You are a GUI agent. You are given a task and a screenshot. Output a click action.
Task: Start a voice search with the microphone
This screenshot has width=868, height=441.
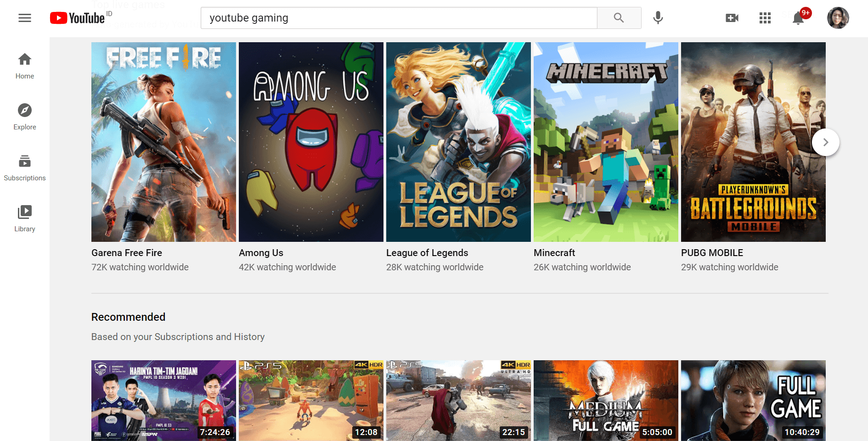(658, 18)
